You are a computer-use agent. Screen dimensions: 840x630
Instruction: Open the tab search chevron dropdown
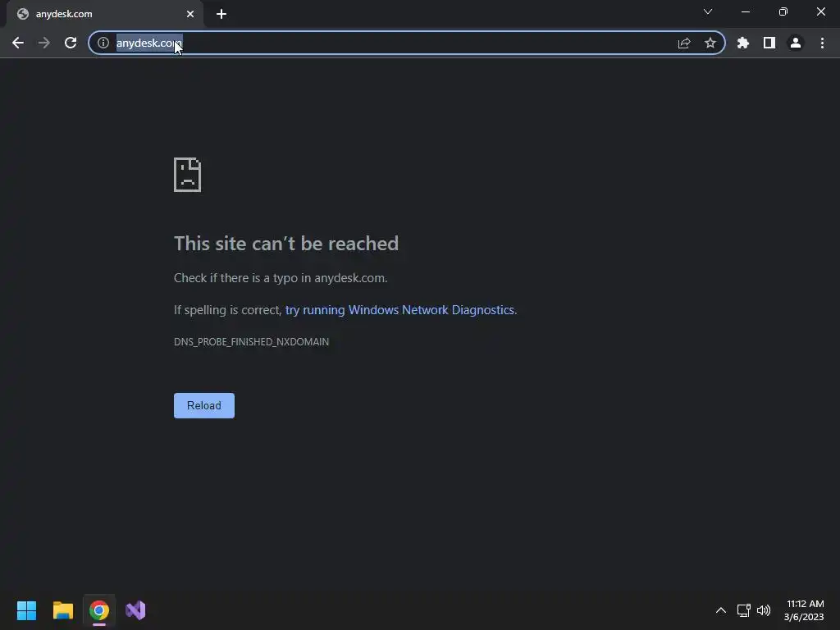point(708,11)
